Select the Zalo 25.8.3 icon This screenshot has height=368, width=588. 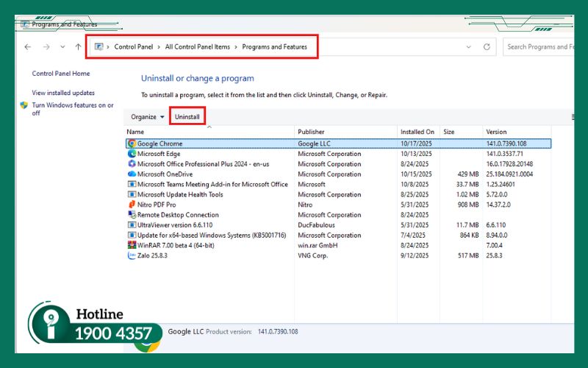[x=132, y=255]
